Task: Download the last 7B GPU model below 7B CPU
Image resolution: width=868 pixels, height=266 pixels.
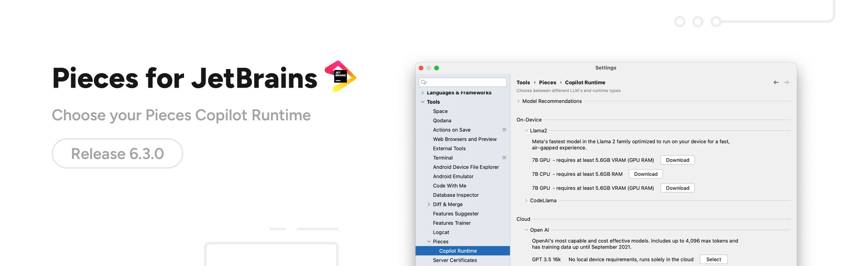Action: 677,188
